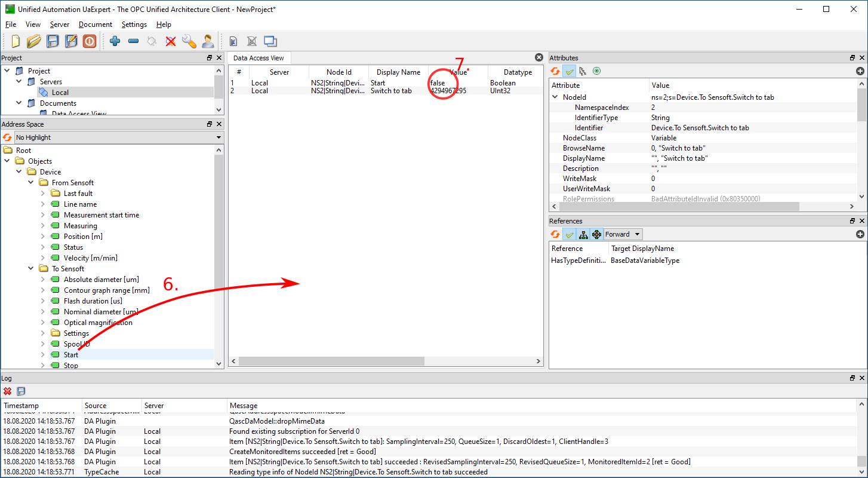Collapse the NodeId attribute row
Screen dimensions: 868x478
(x=555, y=97)
